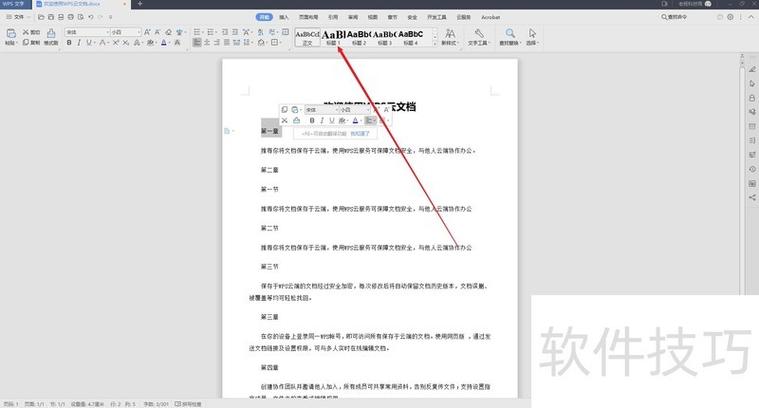
Task: Switch to the Insert (插入) tab
Action: tap(284, 17)
